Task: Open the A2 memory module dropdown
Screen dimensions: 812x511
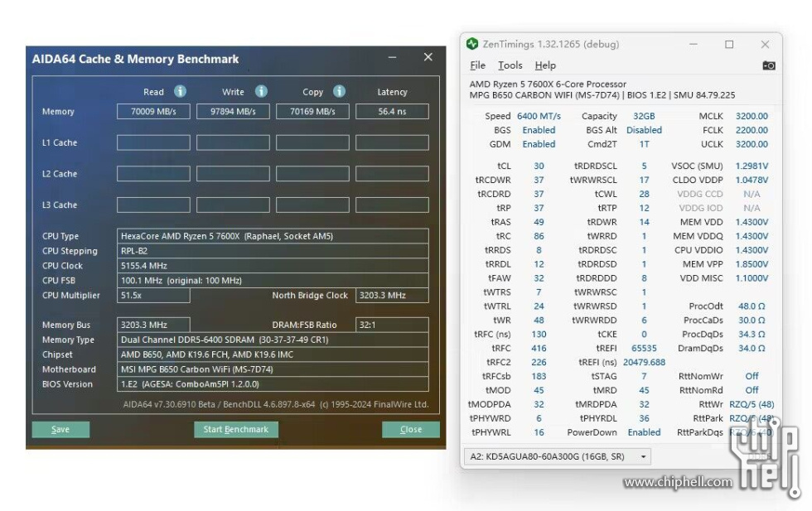Action: pyautogui.click(x=557, y=456)
